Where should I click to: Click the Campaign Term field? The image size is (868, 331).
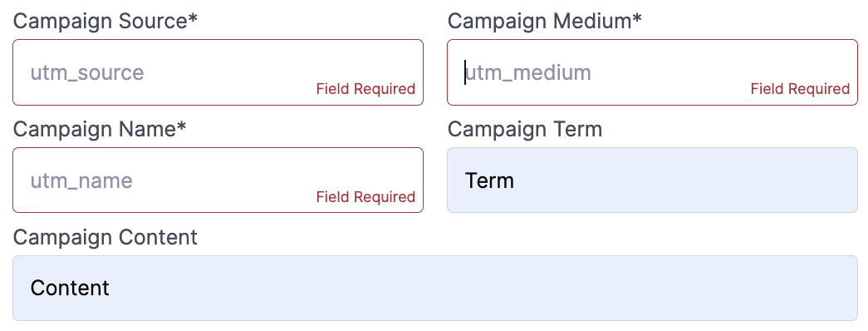click(652, 180)
